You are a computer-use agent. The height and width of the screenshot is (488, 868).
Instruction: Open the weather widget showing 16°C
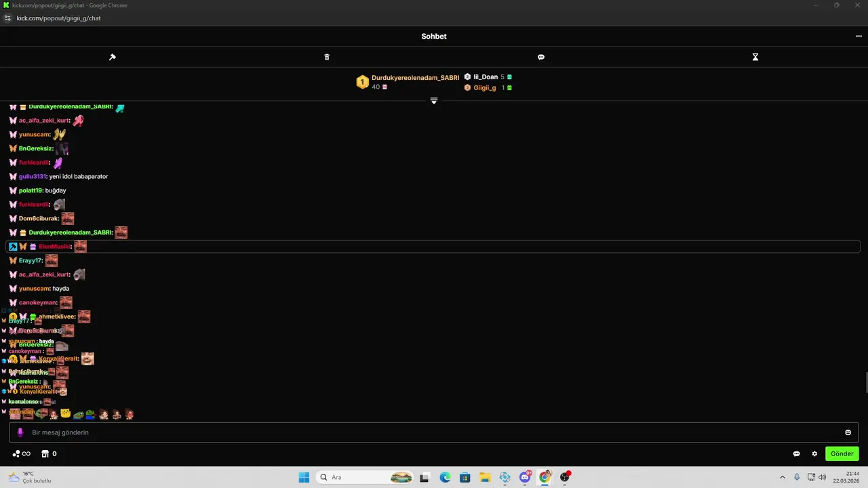(x=30, y=477)
